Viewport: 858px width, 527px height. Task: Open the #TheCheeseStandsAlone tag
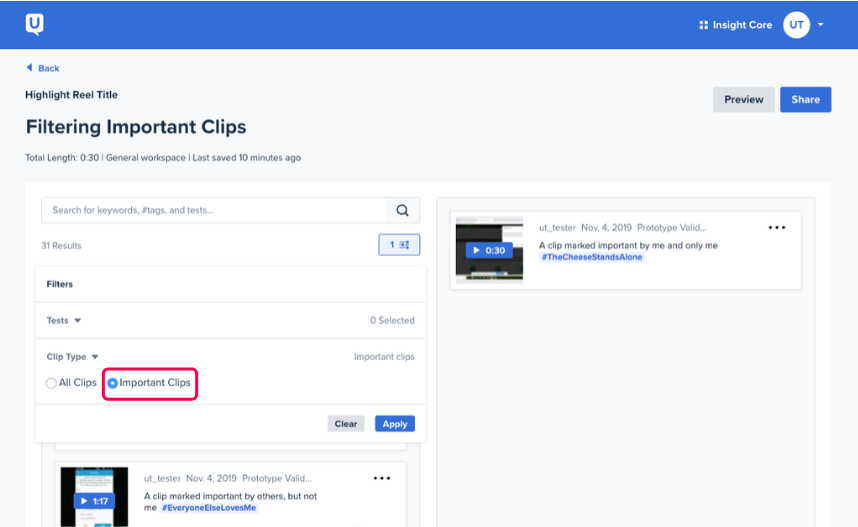coord(592,257)
